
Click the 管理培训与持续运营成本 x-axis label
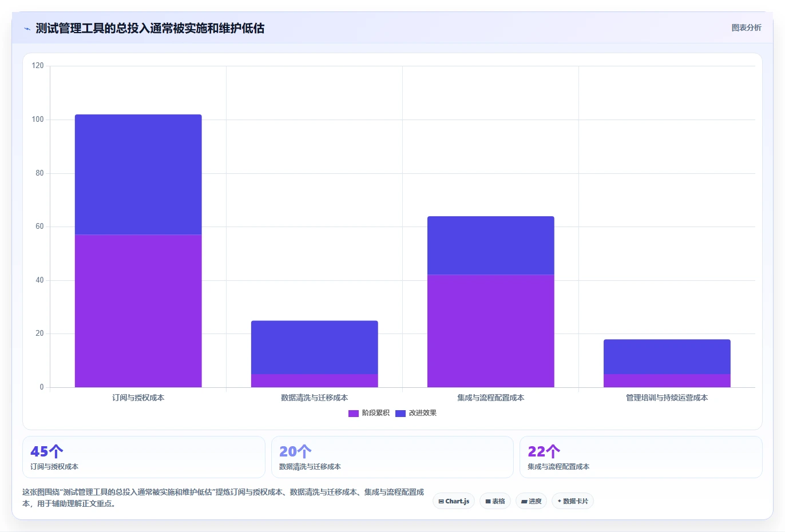(667, 398)
